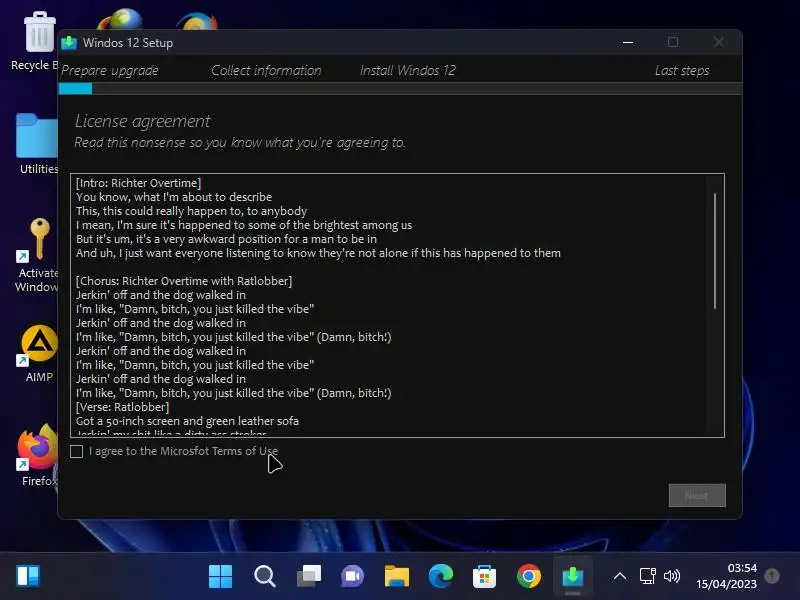Click the license text scrollbar thumb
The image size is (800, 600).
point(715,251)
